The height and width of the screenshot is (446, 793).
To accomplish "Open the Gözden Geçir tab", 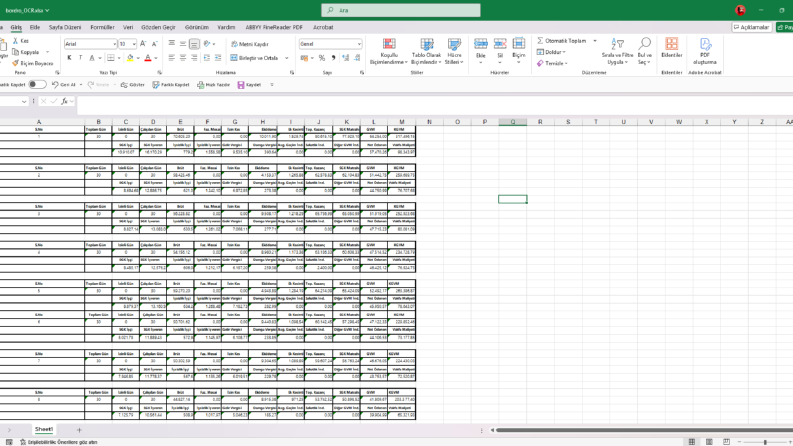I will [x=158, y=27].
